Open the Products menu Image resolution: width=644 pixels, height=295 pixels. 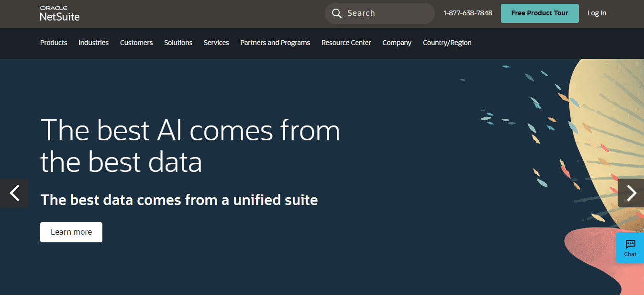point(54,43)
